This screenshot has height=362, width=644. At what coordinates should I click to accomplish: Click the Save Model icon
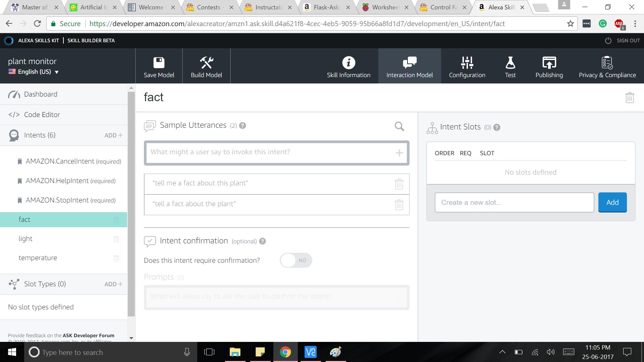pos(159,63)
